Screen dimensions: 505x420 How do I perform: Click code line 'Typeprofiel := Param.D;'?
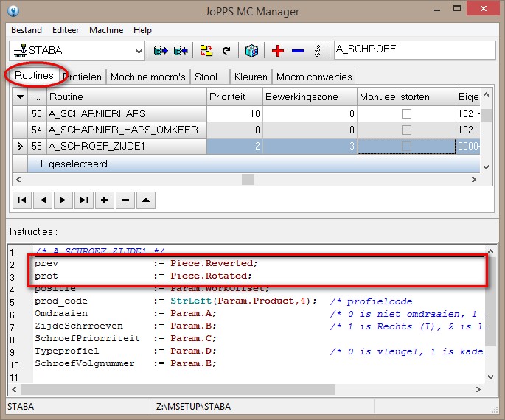[125, 351]
